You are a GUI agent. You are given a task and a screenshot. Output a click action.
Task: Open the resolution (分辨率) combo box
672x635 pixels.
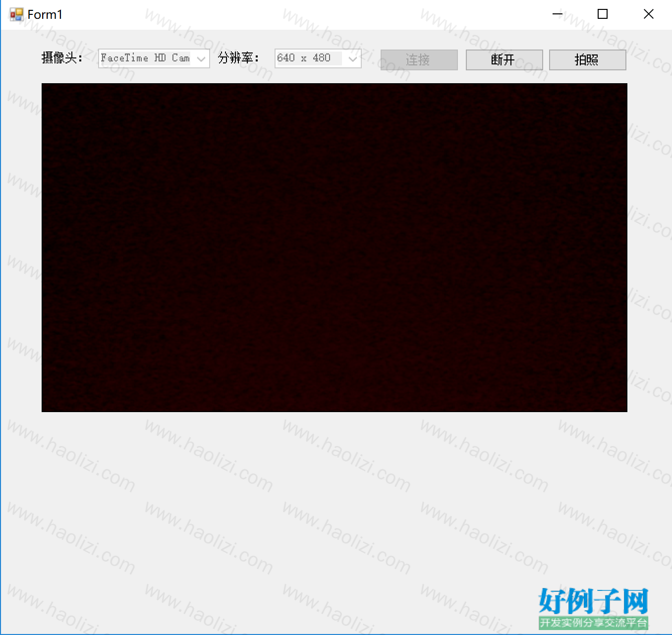click(318, 58)
